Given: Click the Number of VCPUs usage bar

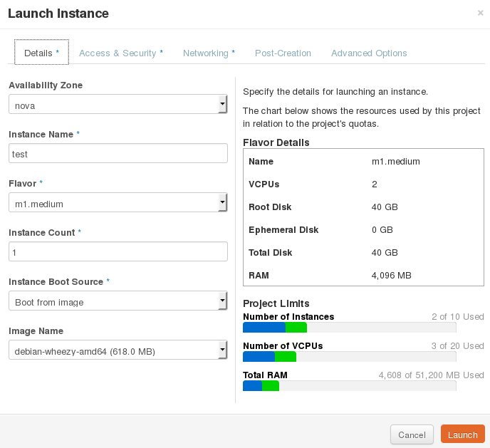Looking at the screenshot, I should point(349,357).
